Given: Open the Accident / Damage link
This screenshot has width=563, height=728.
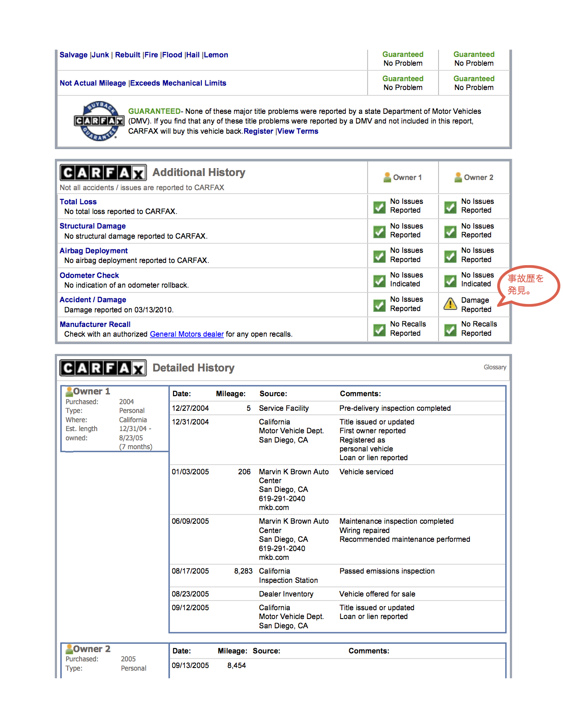Looking at the screenshot, I should click(93, 300).
